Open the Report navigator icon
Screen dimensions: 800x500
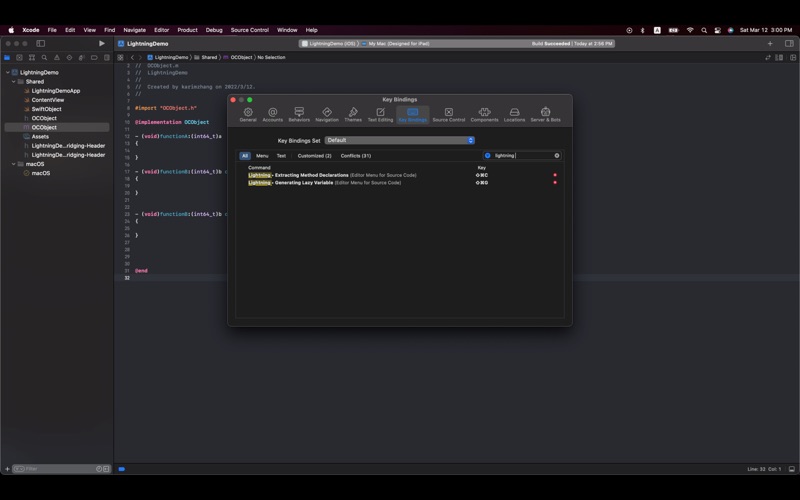107,58
